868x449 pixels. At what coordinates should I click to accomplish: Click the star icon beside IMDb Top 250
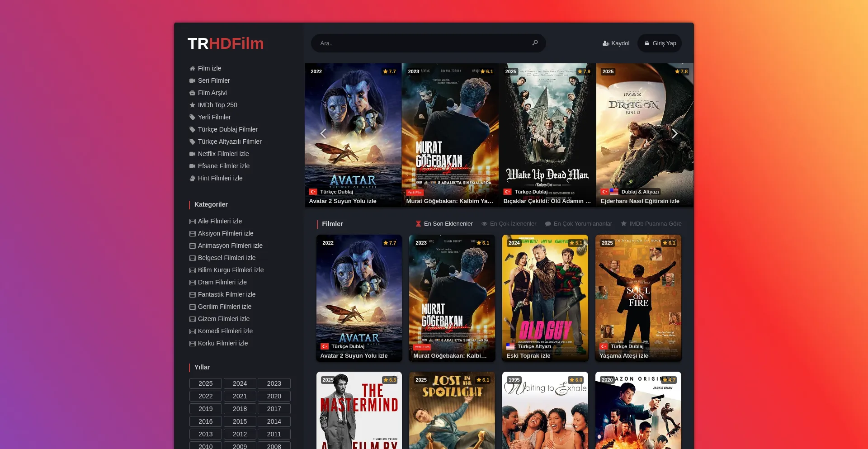[192, 105]
